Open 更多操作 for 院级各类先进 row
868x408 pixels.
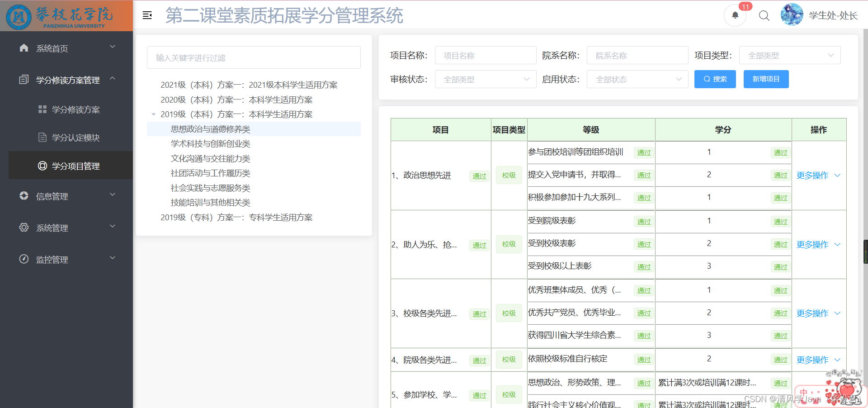(818, 360)
